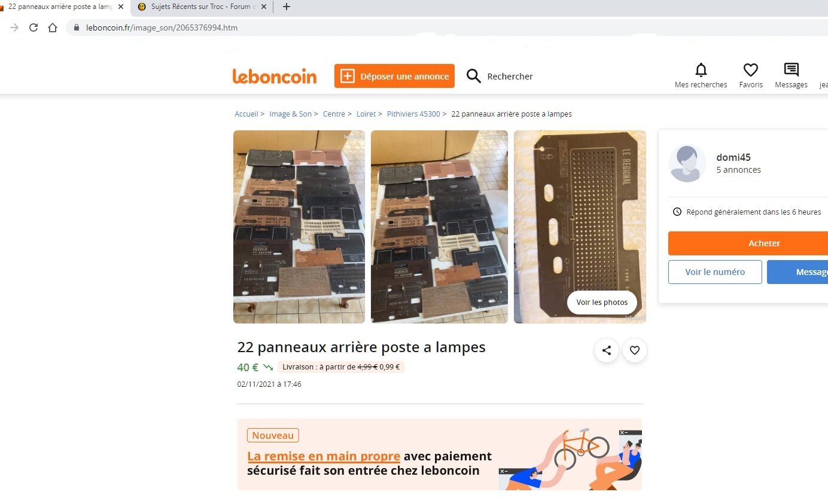828x504 pixels.
Task: Open Favoris heart icon in header
Action: pyautogui.click(x=751, y=70)
